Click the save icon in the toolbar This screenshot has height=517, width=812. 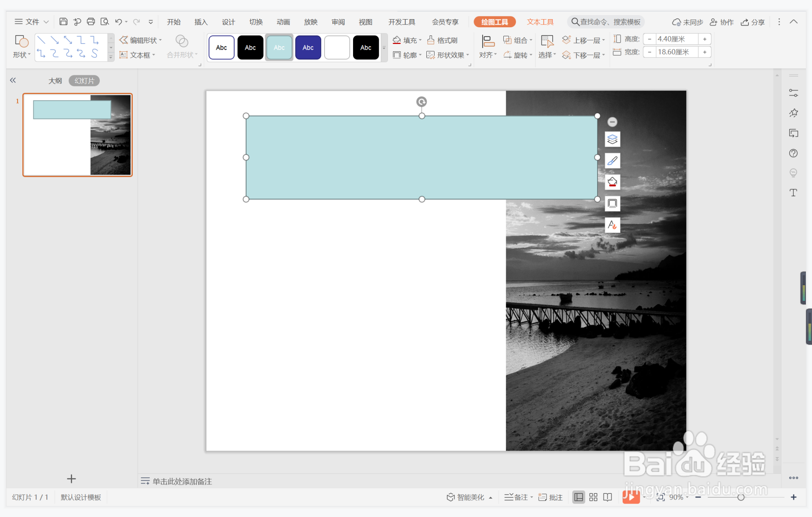tap(63, 22)
